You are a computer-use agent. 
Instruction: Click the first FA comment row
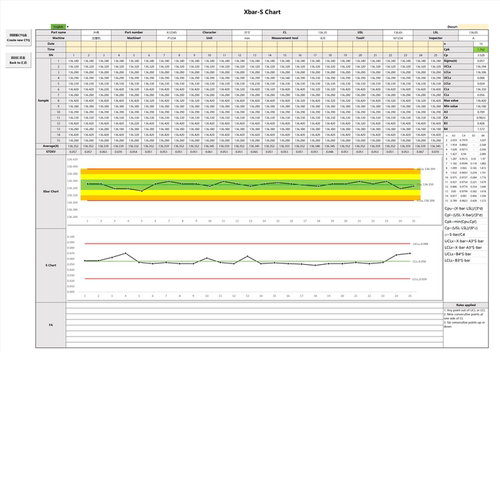click(254, 305)
